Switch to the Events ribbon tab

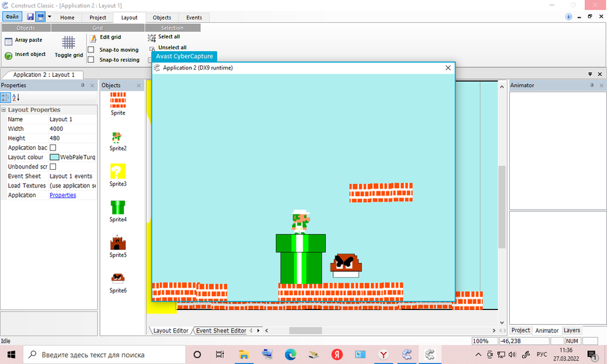(x=194, y=18)
